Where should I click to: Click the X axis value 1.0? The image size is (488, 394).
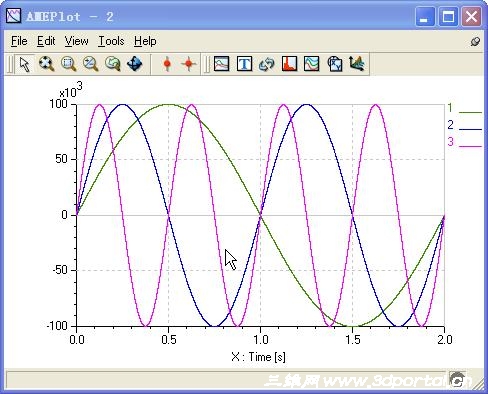coord(261,340)
